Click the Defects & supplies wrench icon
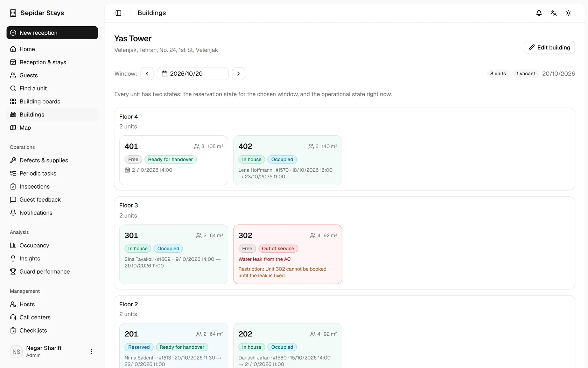 point(13,160)
